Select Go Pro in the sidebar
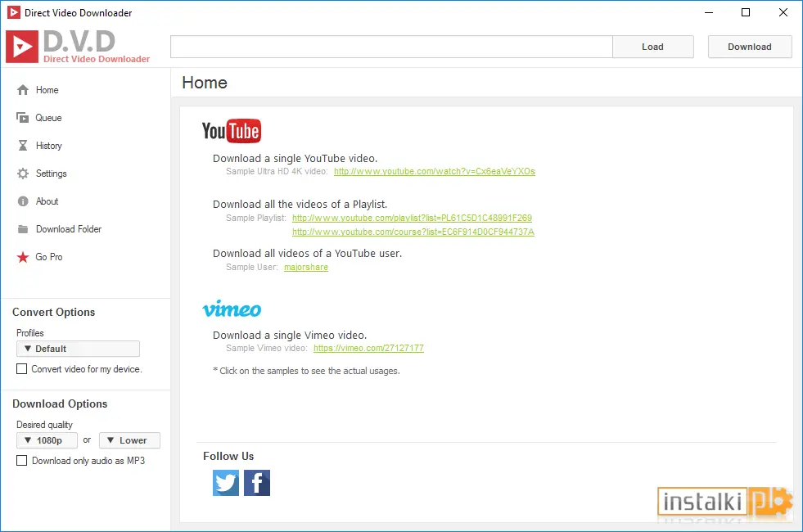 pyautogui.click(x=49, y=257)
